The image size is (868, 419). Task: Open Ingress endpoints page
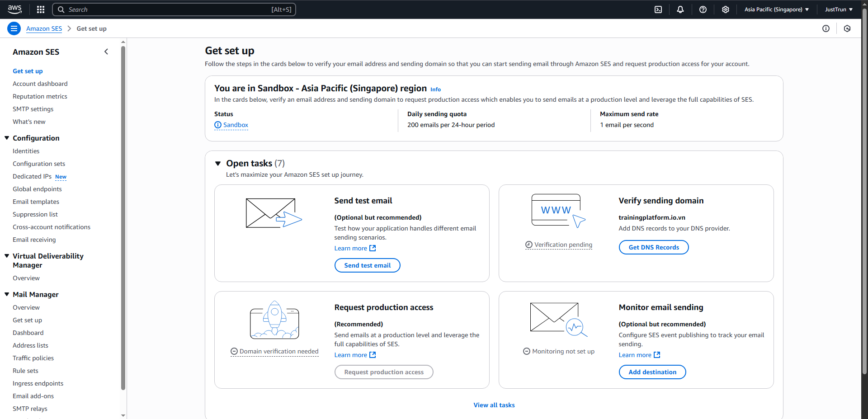(38, 383)
